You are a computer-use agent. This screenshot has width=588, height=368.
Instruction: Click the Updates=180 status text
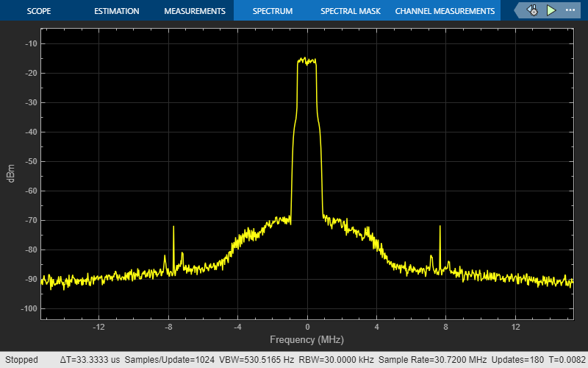click(517, 360)
